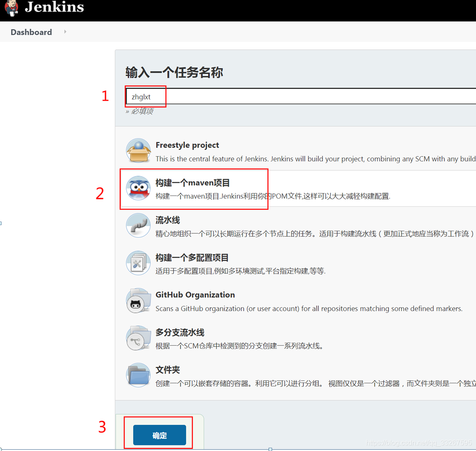Choose 流水线 pipeline title
The image size is (476, 451).
[x=167, y=220]
